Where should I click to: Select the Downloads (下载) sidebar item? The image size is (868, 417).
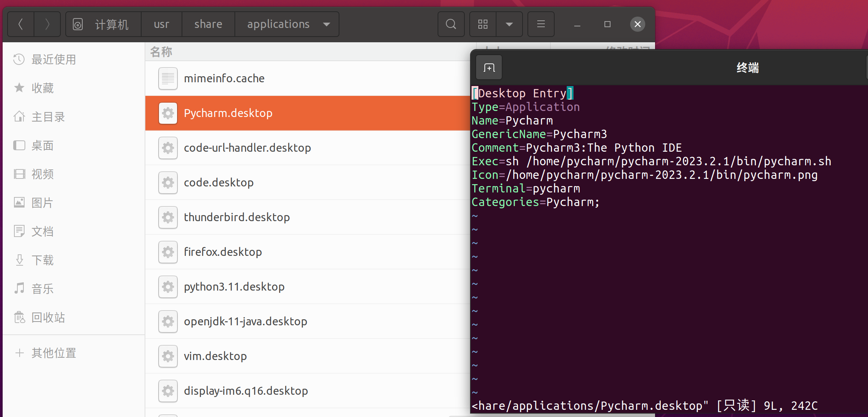(42, 260)
